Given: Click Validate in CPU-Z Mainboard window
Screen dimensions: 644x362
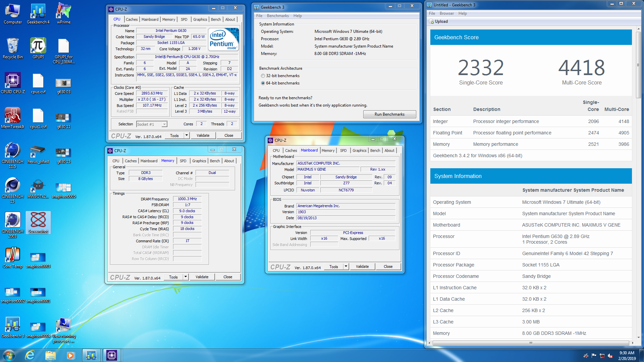Looking at the screenshot, I should (362, 266).
